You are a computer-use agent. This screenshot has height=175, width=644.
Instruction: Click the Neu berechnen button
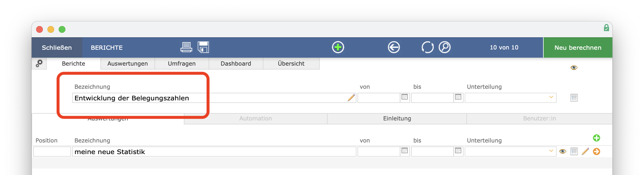(x=578, y=47)
